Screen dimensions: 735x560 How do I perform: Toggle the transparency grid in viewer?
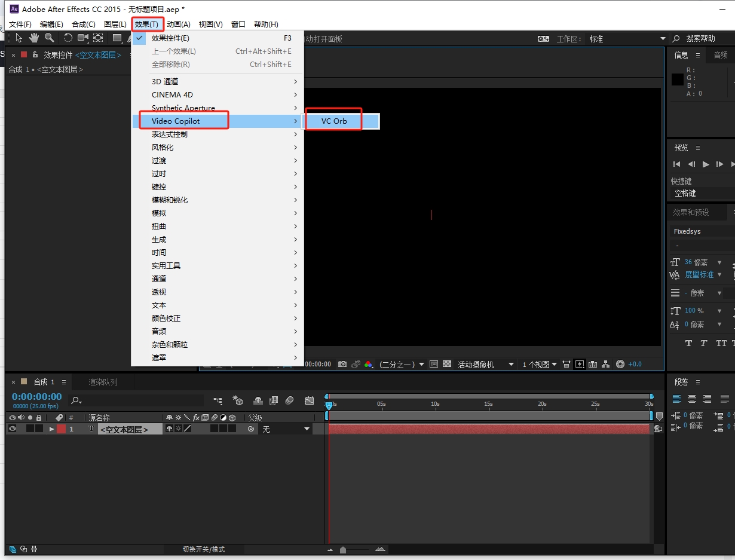pos(446,364)
